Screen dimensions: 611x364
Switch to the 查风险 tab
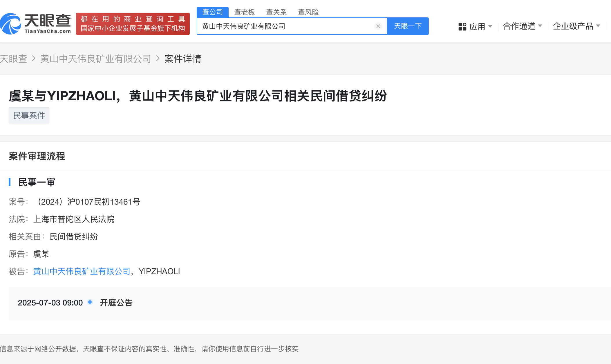tap(308, 12)
